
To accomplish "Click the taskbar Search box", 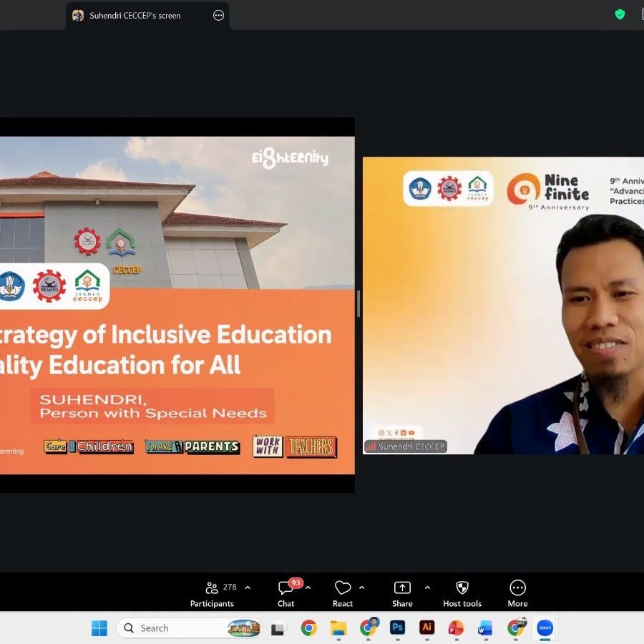I will coord(190,628).
